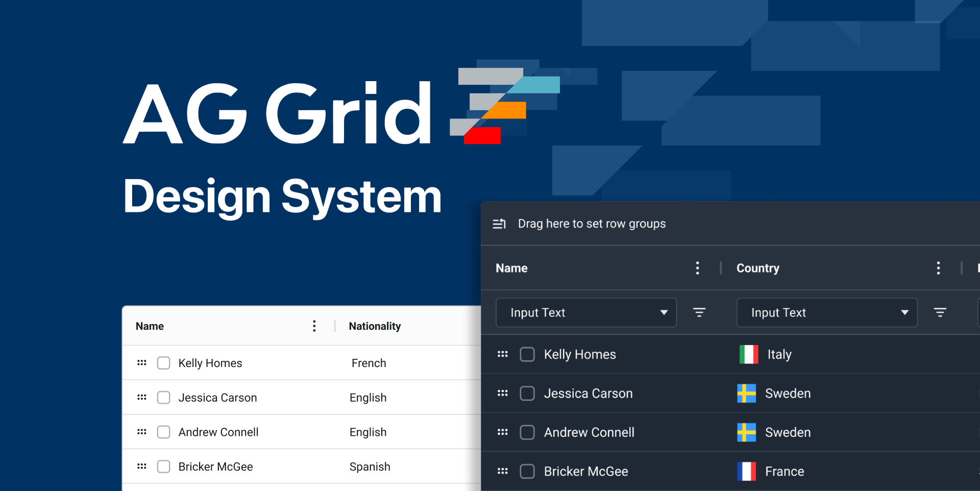Click the row groups panel icon
Viewport: 980px width, 491px height.
coord(499,224)
